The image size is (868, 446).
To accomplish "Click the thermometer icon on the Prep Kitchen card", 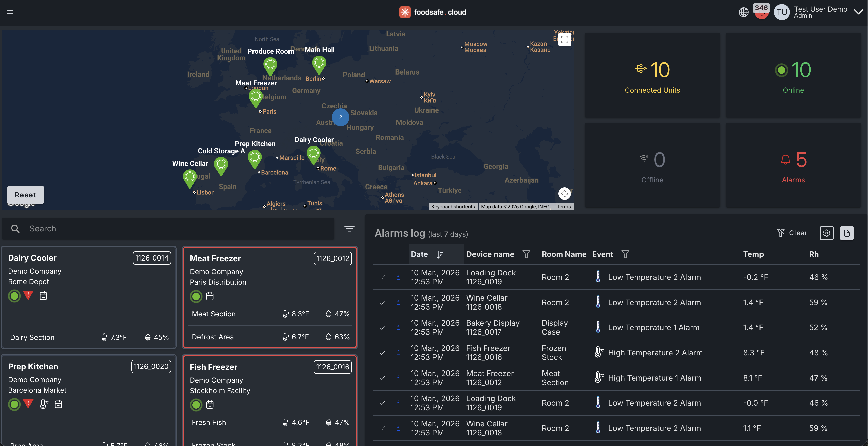I will point(44,404).
